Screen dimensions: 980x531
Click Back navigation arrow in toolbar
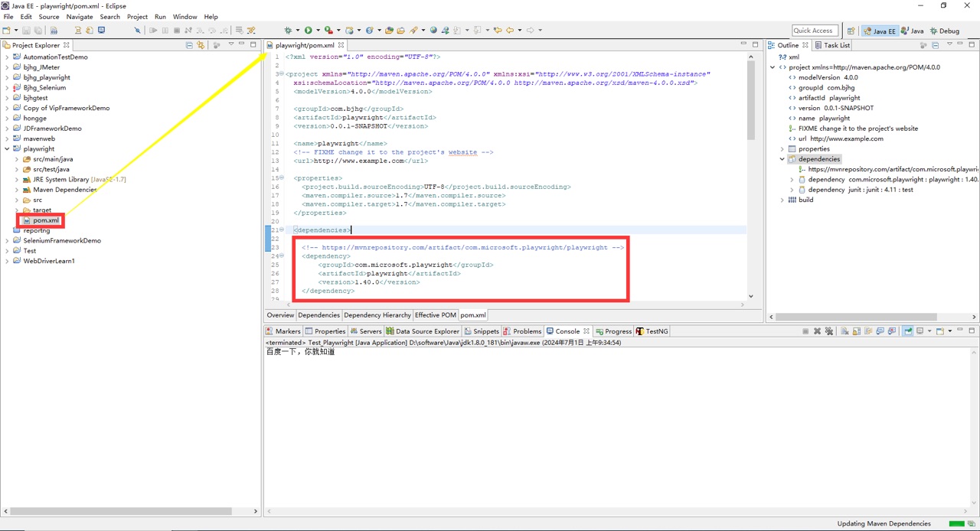(x=510, y=31)
